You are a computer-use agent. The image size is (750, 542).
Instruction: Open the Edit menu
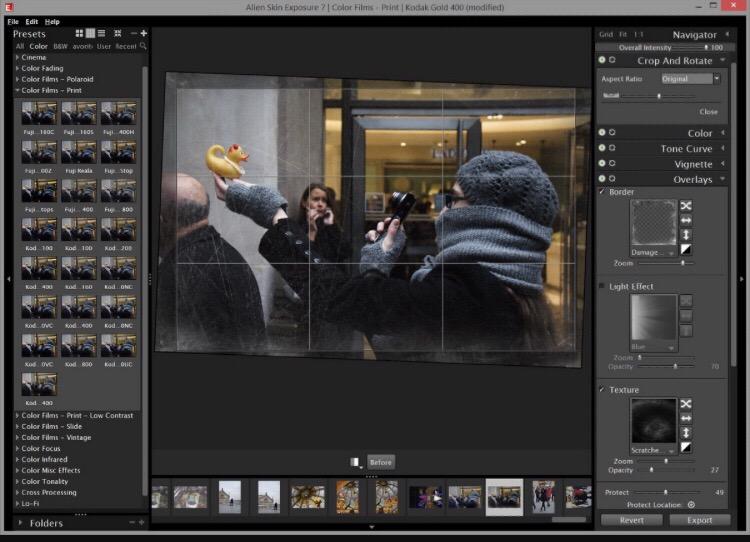click(x=32, y=22)
